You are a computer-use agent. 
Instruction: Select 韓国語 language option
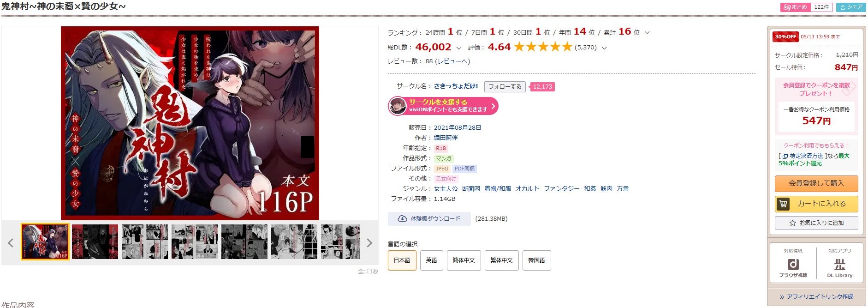click(536, 260)
